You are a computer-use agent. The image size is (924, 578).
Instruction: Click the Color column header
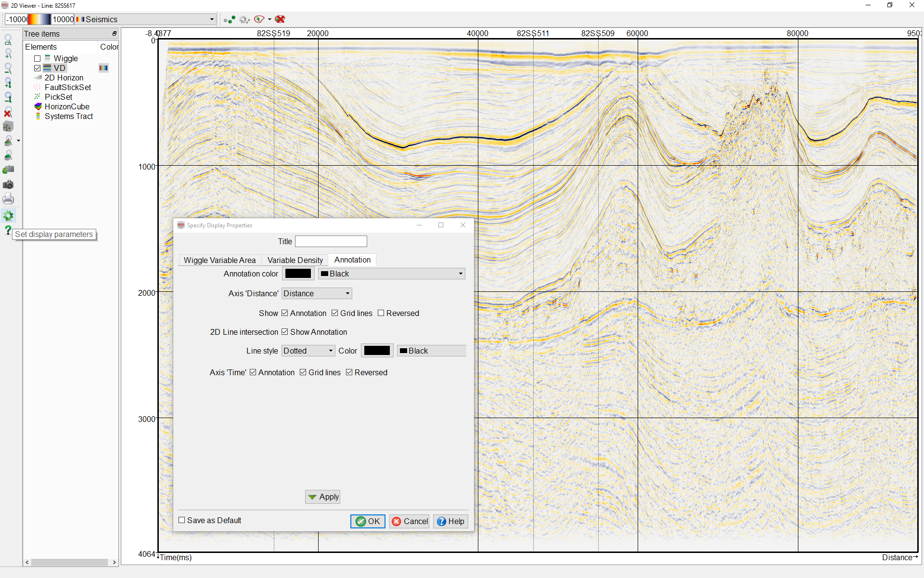point(109,47)
